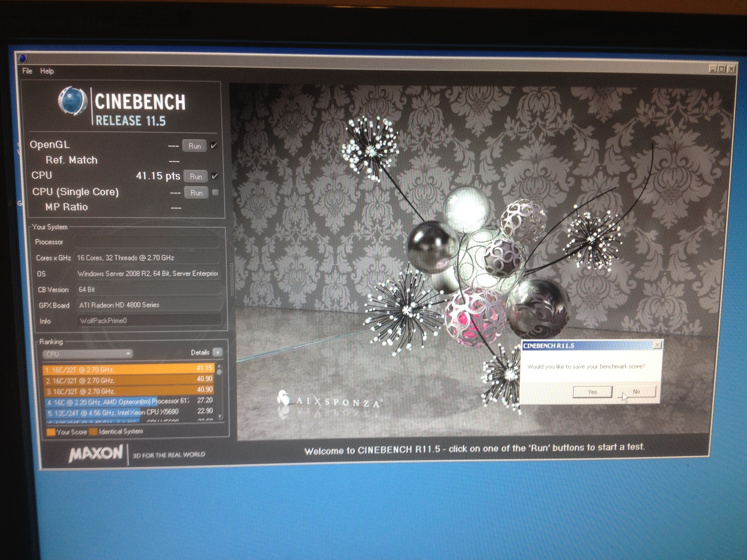Click No in the save score dialog
The height and width of the screenshot is (560, 747).
click(637, 391)
